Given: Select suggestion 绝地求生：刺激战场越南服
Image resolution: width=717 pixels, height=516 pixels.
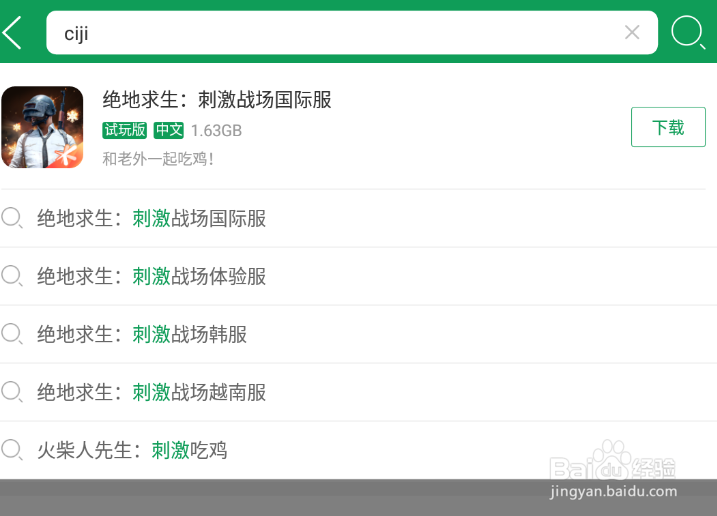Looking at the screenshot, I should (x=358, y=392).
